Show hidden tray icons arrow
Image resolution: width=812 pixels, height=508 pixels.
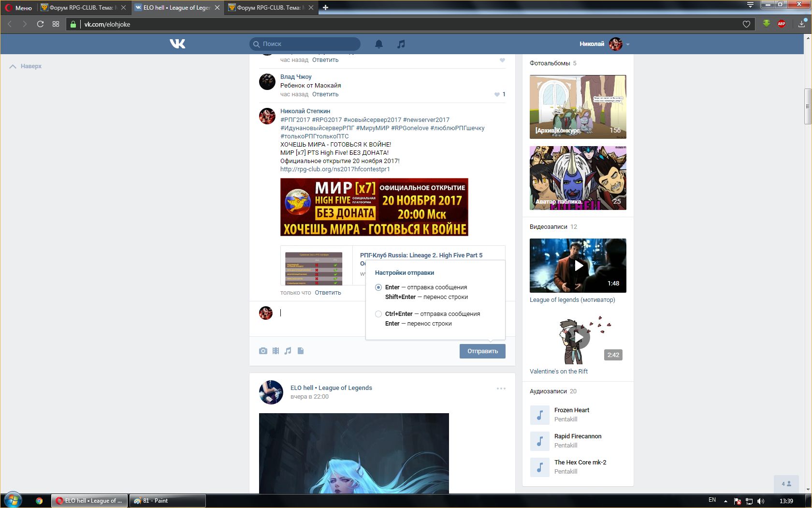coord(725,501)
